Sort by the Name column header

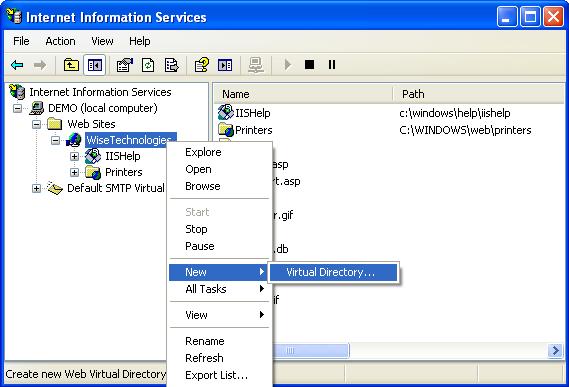point(303,94)
